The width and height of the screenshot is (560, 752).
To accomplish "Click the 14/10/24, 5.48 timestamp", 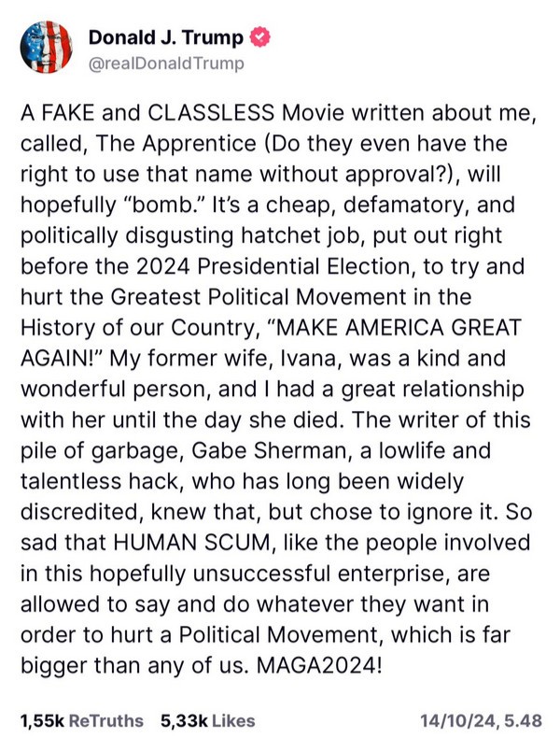I will [x=481, y=720].
